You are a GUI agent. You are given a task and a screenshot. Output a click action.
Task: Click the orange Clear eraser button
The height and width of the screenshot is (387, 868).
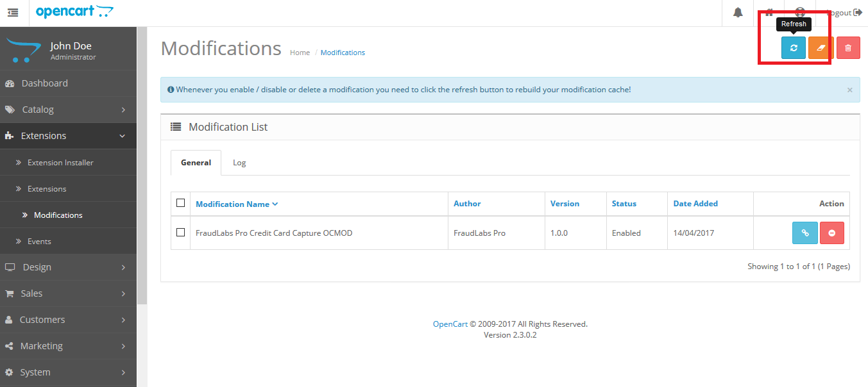tap(821, 48)
